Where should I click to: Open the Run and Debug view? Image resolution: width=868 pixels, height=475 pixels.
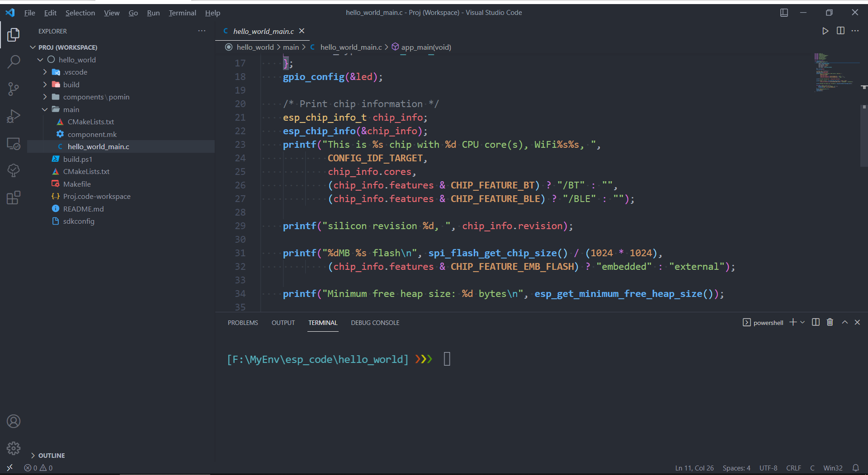click(x=14, y=116)
